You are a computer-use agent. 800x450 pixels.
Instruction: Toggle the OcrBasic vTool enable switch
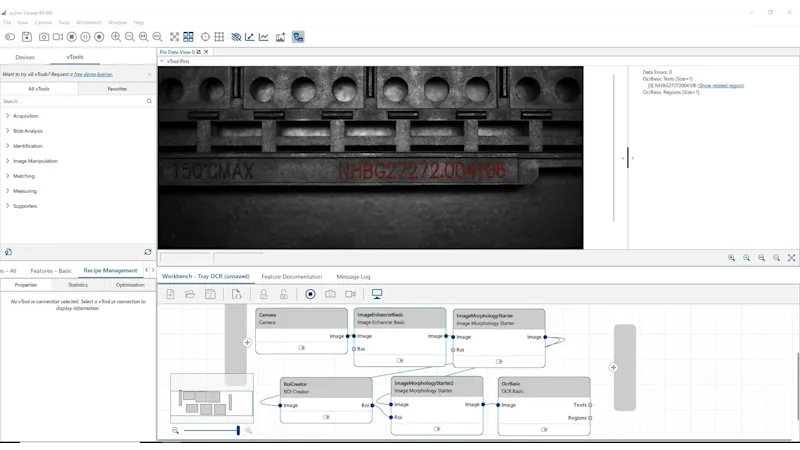point(543,429)
